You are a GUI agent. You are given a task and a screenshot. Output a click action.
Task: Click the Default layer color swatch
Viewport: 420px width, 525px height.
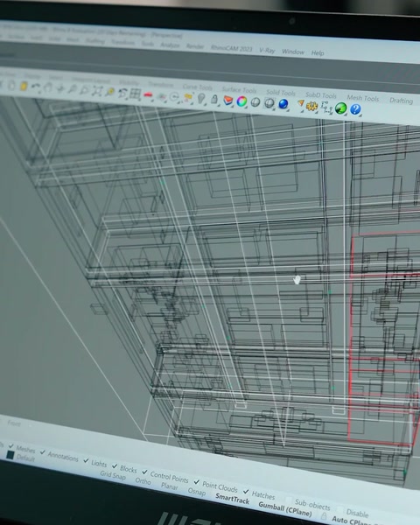click(10, 455)
